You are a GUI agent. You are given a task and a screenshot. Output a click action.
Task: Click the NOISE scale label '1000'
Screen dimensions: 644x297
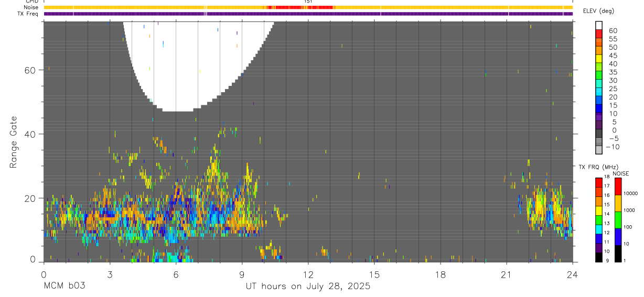[629, 211]
